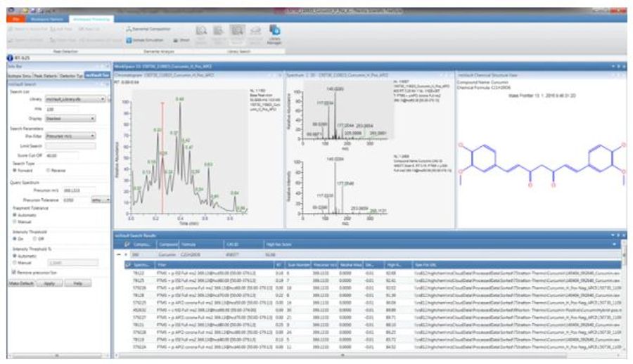633x364 pixels.
Task: Click the Curcumin compound name cell
Action: coord(167,255)
